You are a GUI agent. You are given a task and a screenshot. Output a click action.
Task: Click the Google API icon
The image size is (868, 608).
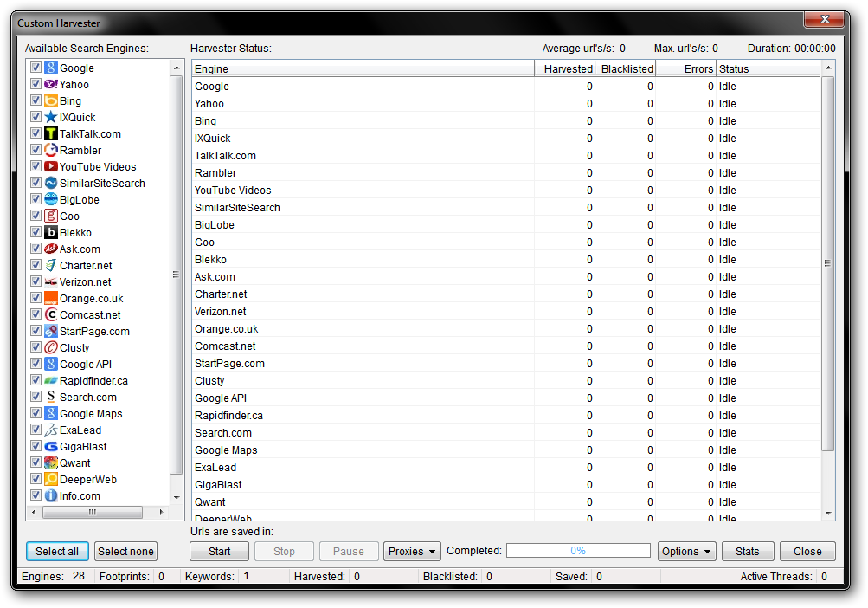coord(51,364)
